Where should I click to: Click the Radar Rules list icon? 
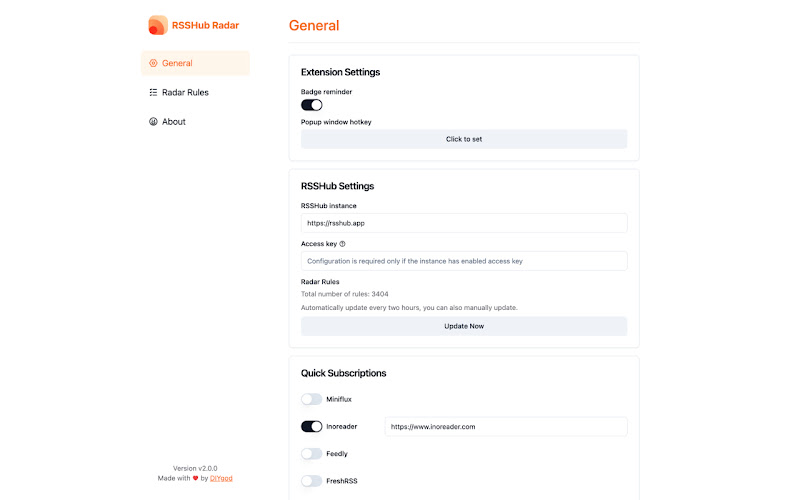point(153,92)
